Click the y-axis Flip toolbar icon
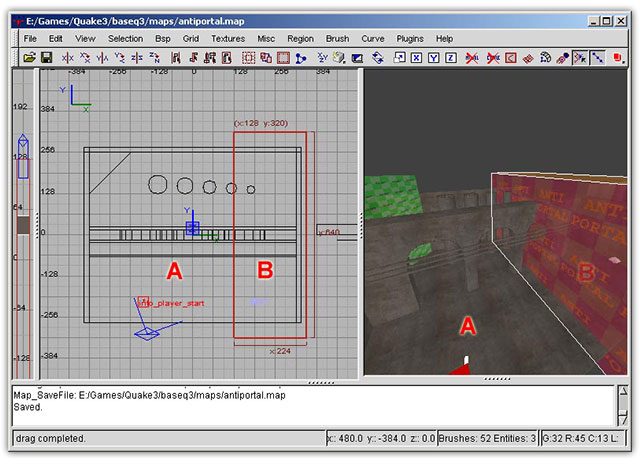 tap(101, 59)
